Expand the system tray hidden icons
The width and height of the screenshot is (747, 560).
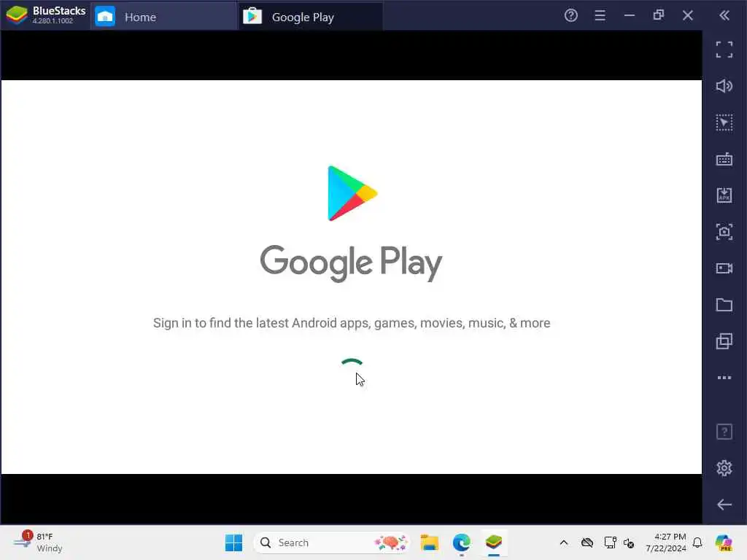564,542
